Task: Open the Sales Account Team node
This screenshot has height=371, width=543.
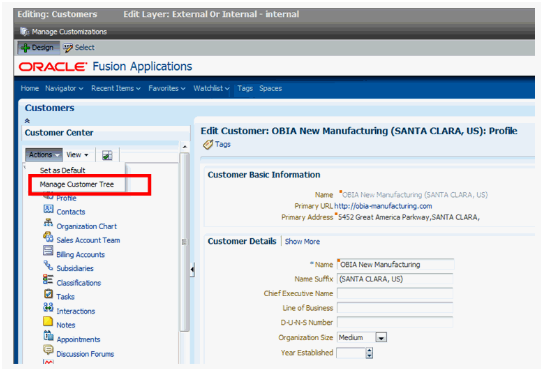Action: pyautogui.click(x=88, y=240)
